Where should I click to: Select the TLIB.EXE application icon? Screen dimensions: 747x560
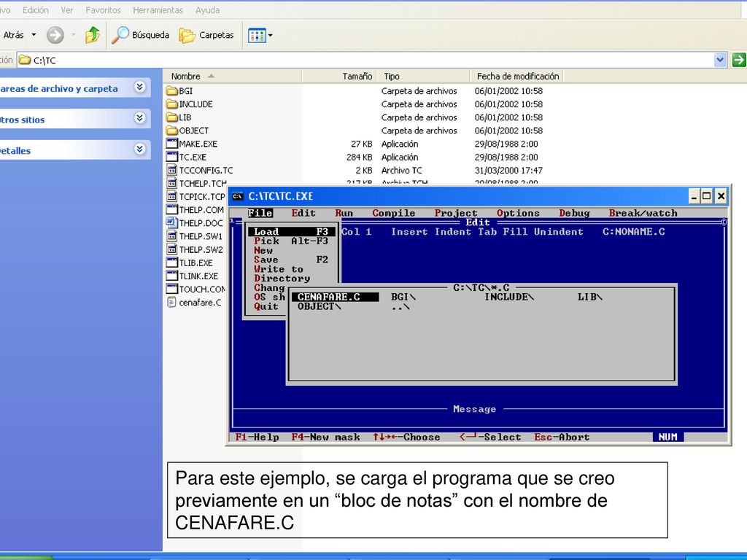tap(172, 262)
